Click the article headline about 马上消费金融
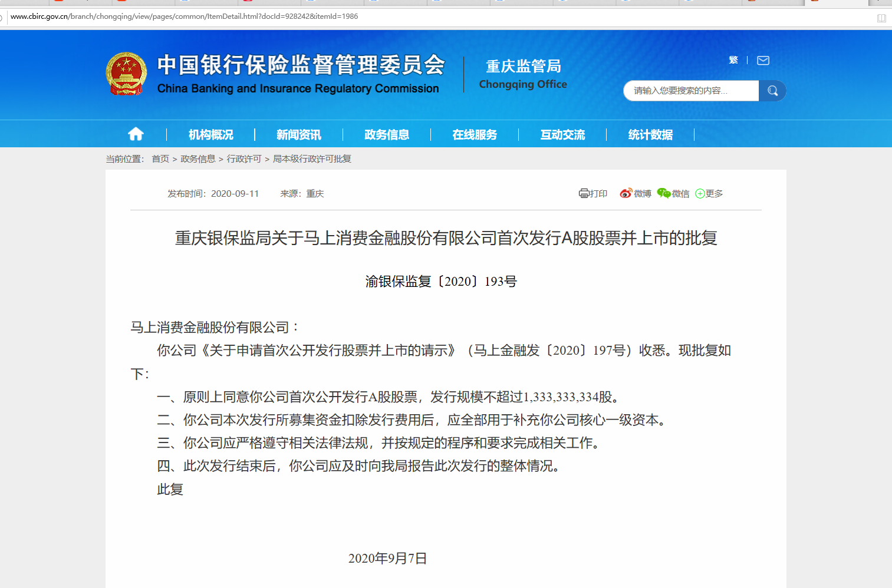892x588 pixels. [446, 238]
